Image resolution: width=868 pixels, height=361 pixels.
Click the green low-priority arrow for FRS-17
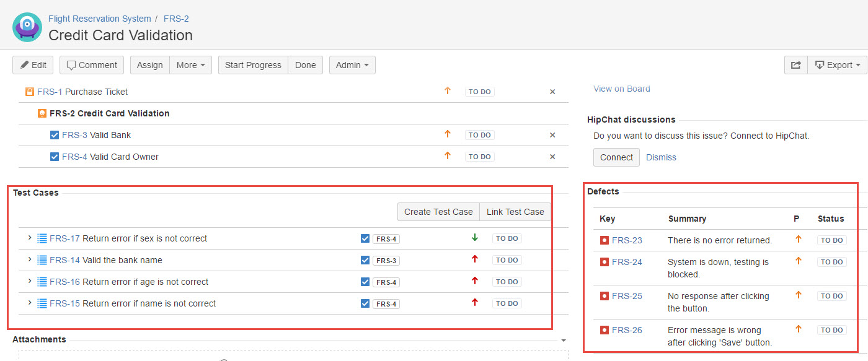[475, 238]
